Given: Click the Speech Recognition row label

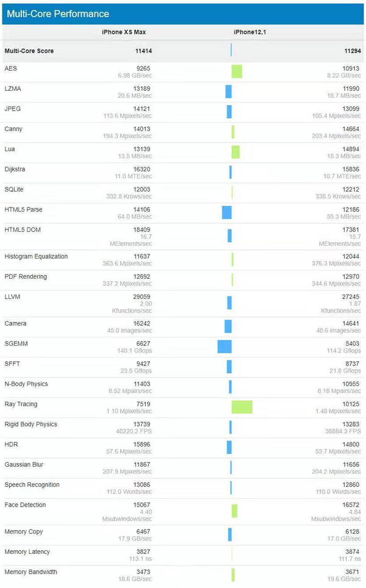Looking at the screenshot, I should (32, 485).
